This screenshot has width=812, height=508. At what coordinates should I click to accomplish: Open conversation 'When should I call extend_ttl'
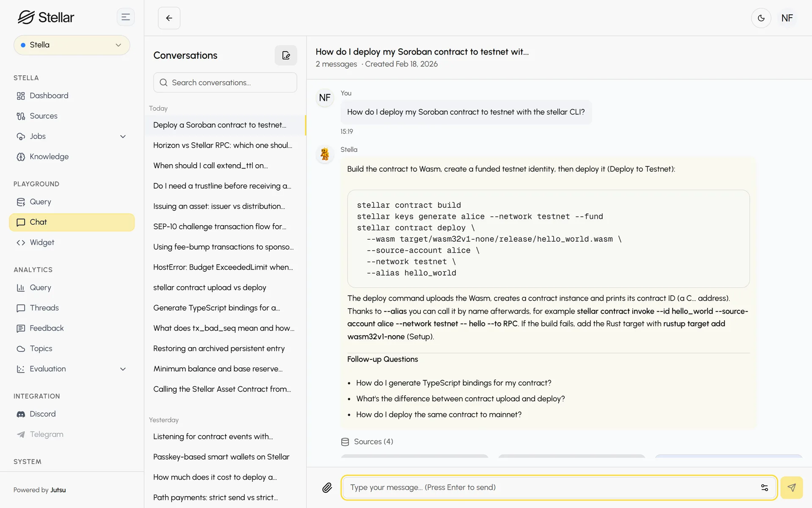point(225,166)
